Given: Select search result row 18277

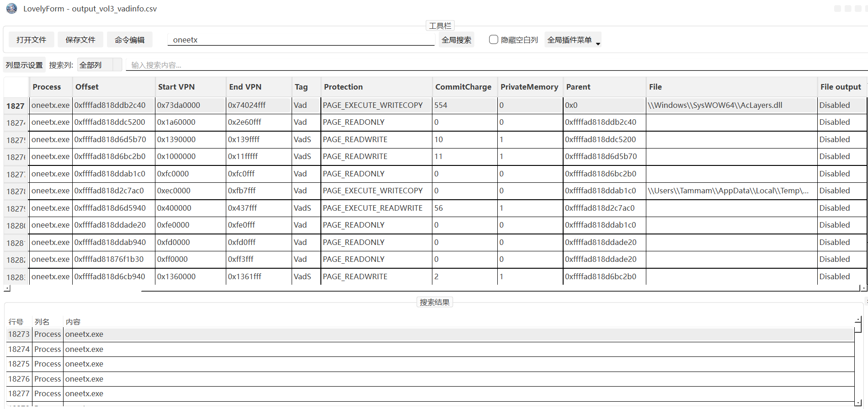Looking at the screenshot, I should pos(430,393).
